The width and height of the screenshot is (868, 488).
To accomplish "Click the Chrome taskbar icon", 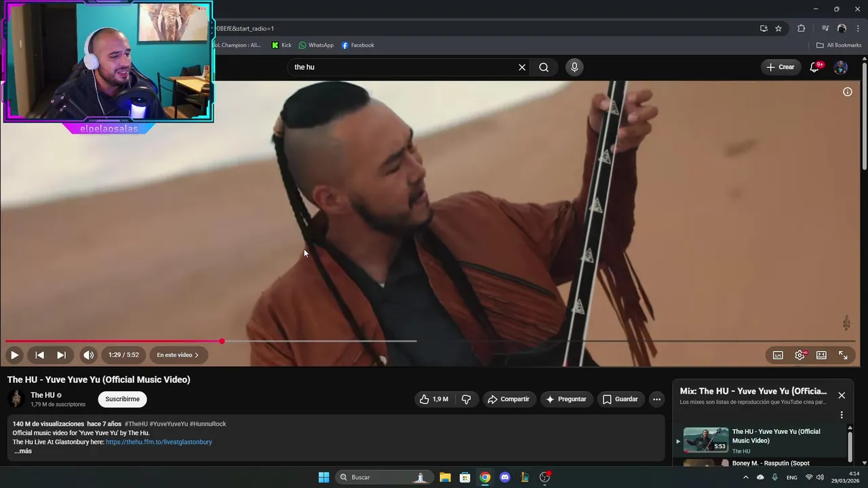I will tap(485, 477).
